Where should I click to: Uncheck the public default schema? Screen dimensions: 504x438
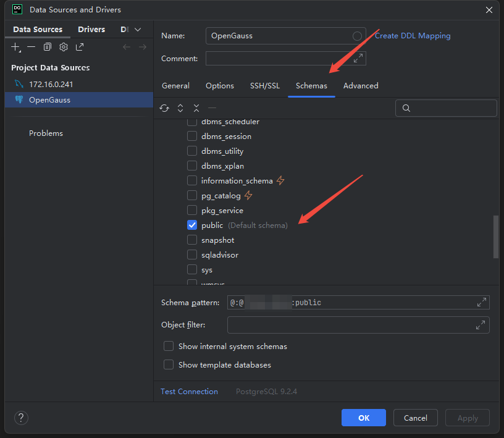pos(192,225)
